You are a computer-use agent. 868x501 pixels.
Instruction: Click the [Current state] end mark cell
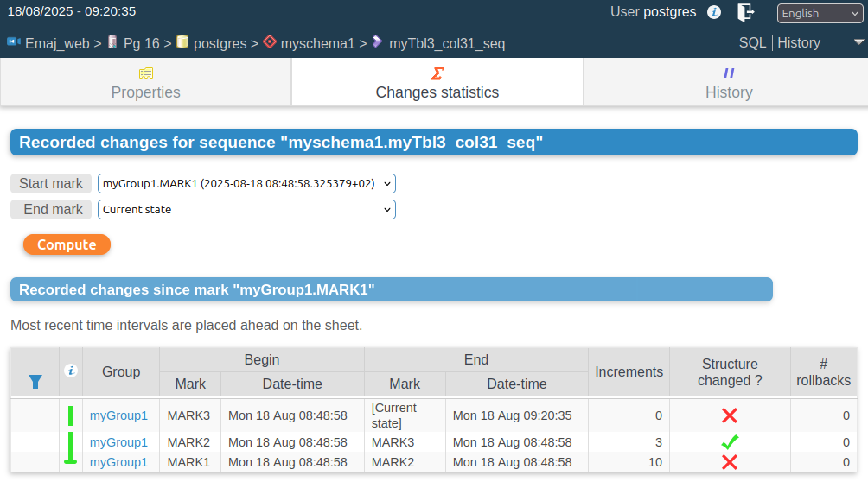point(405,415)
